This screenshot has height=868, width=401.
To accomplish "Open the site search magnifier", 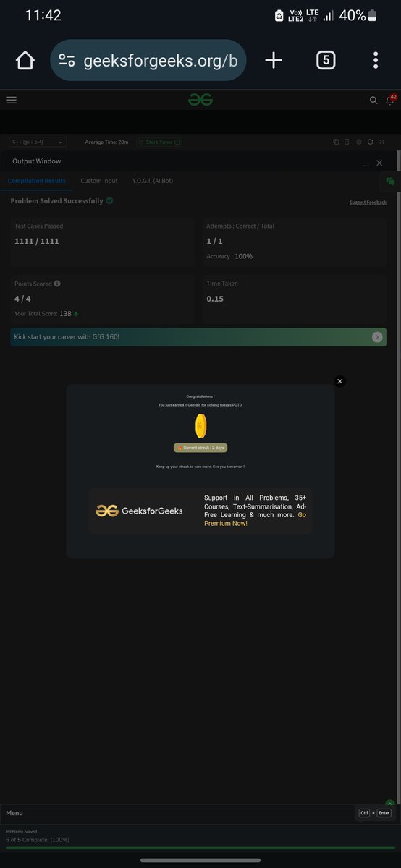I will point(373,101).
